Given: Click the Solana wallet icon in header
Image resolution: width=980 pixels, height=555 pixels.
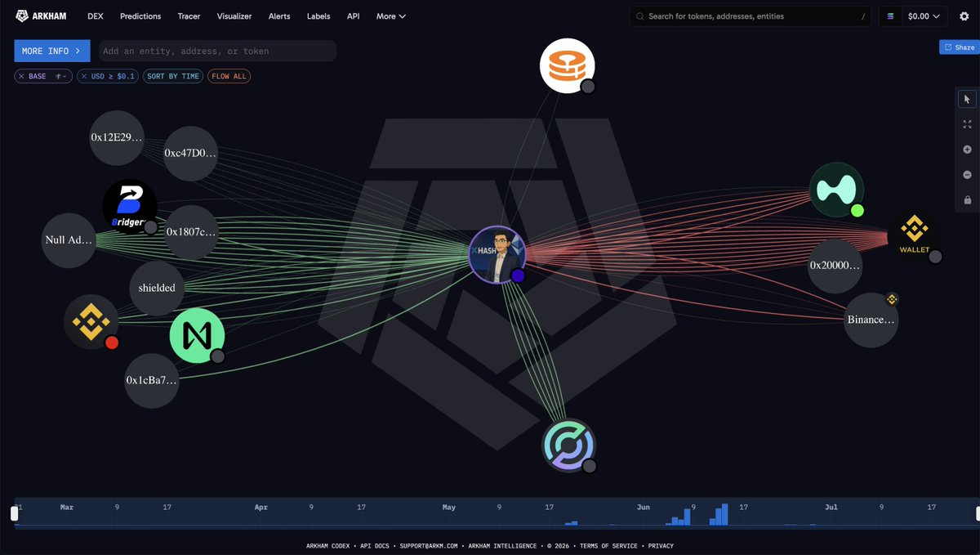Looking at the screenshot, I should pyautogui.click(x=890, y=16).
